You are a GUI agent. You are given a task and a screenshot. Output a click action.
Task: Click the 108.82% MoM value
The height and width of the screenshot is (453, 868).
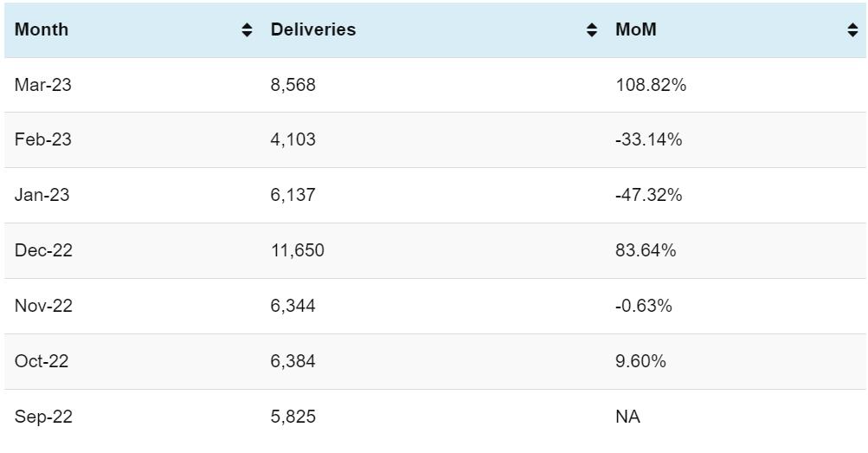pos(651,85)
